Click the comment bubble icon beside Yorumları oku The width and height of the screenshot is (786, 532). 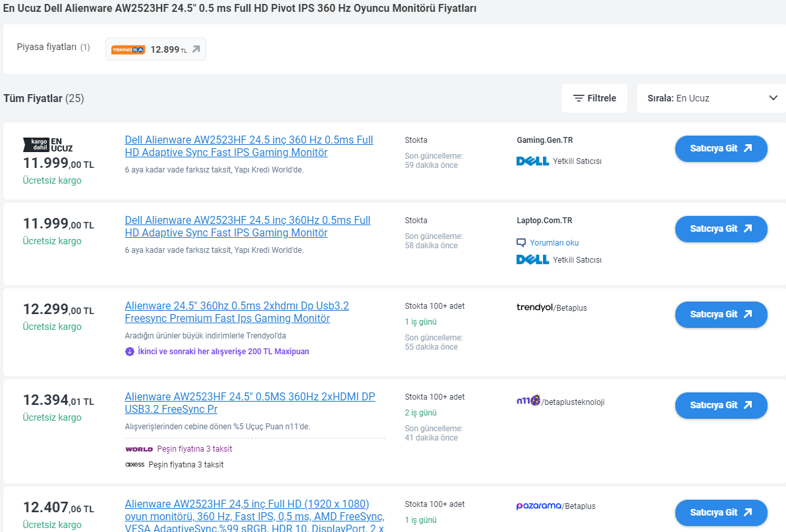pyautogui.click(x=521, y=243)
